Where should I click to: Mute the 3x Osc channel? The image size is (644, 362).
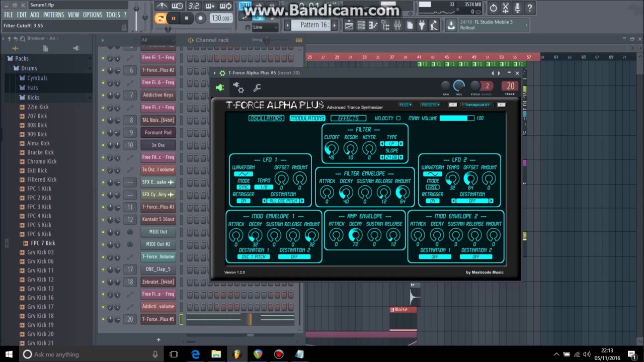tap(103, 145)
